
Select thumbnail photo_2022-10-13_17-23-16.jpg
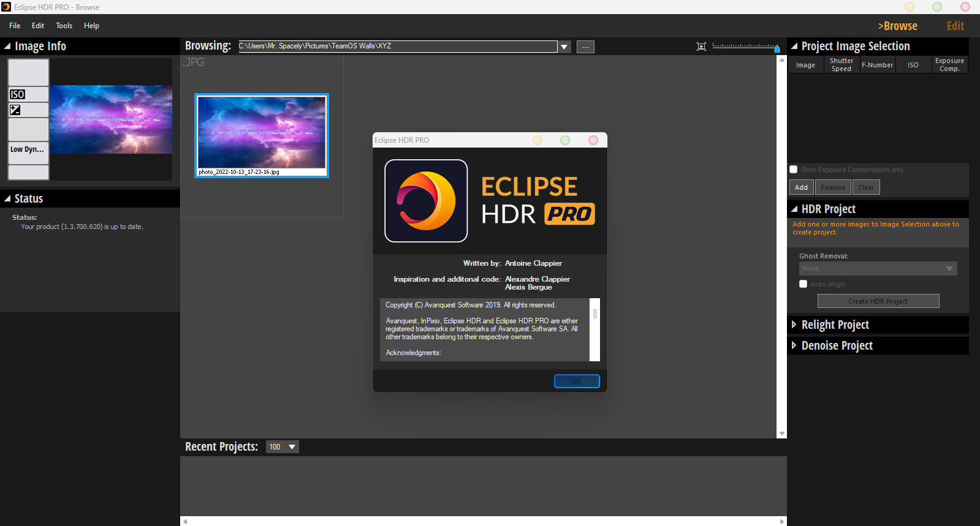(262, 135)
